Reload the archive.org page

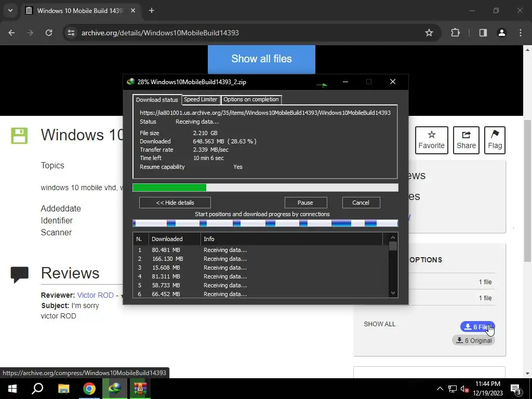click(x=49, y=33)
